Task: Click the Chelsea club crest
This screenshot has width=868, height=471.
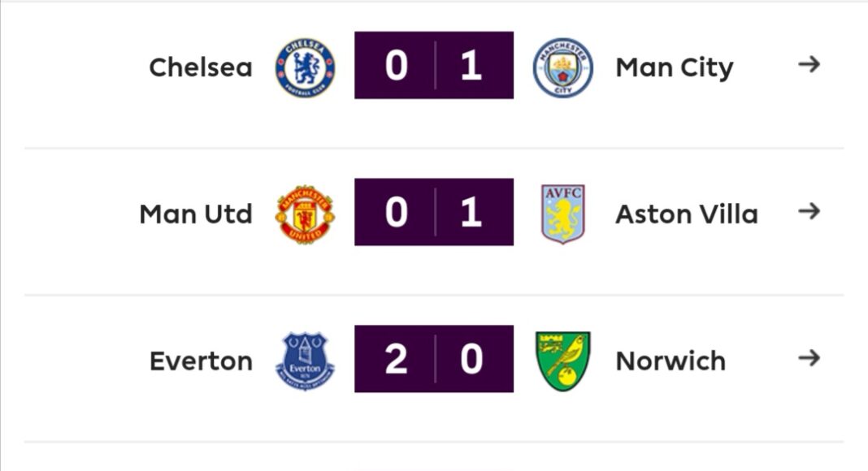Action: coord(305,67)
